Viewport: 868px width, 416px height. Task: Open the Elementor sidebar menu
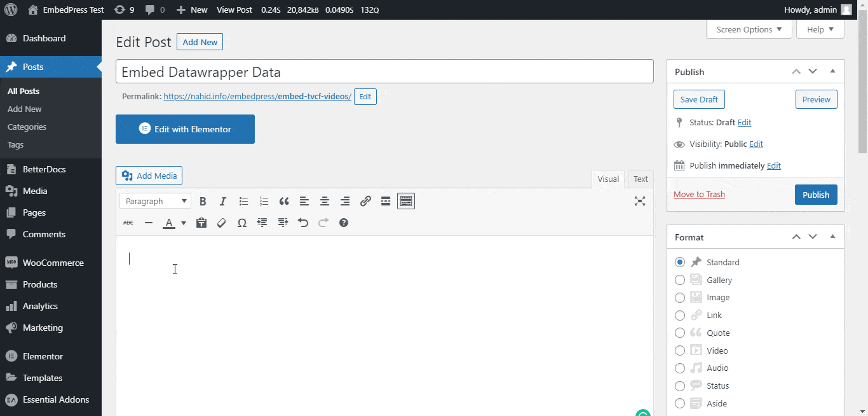(51, 356)
